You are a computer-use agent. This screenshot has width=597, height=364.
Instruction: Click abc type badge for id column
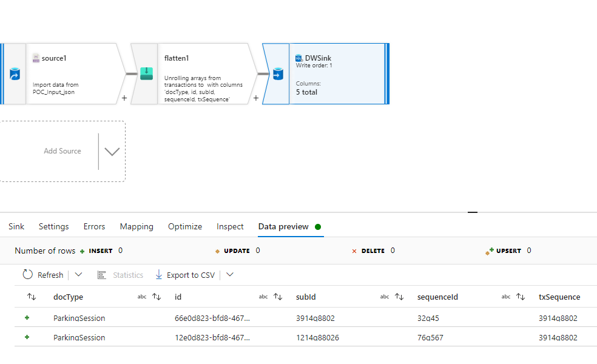[263, 297]
